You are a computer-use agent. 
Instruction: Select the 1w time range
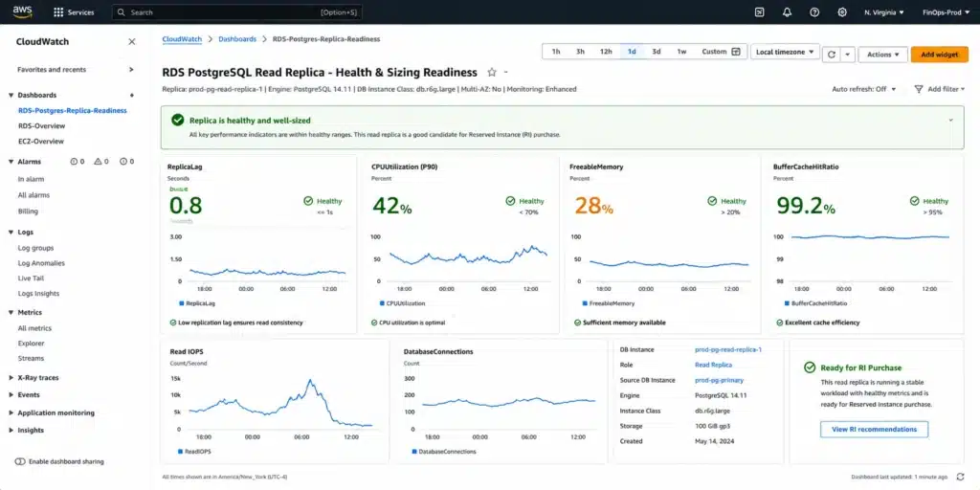[x=681, y=52]
